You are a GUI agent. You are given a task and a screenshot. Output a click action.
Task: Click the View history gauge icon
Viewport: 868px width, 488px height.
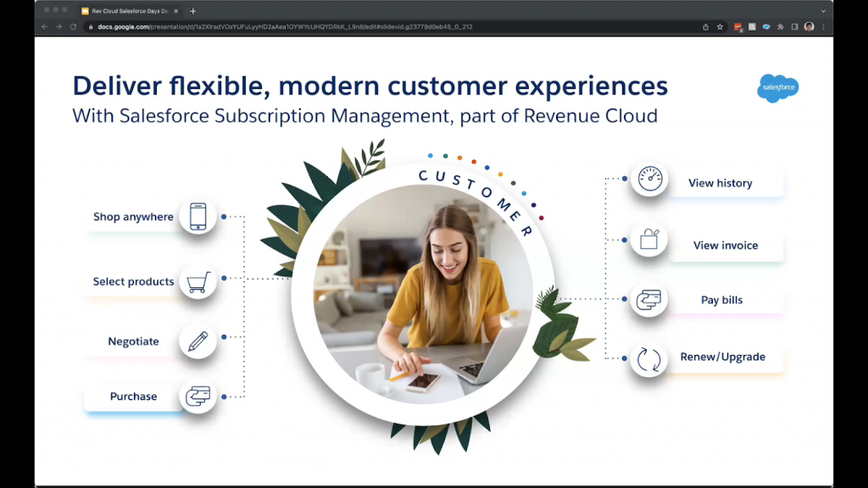point(649,179)
